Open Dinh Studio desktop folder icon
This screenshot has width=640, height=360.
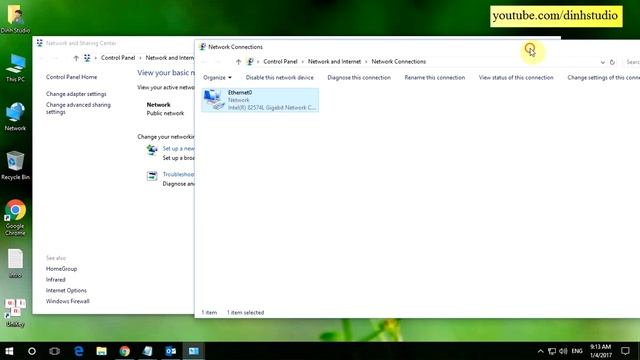point(15,19)
